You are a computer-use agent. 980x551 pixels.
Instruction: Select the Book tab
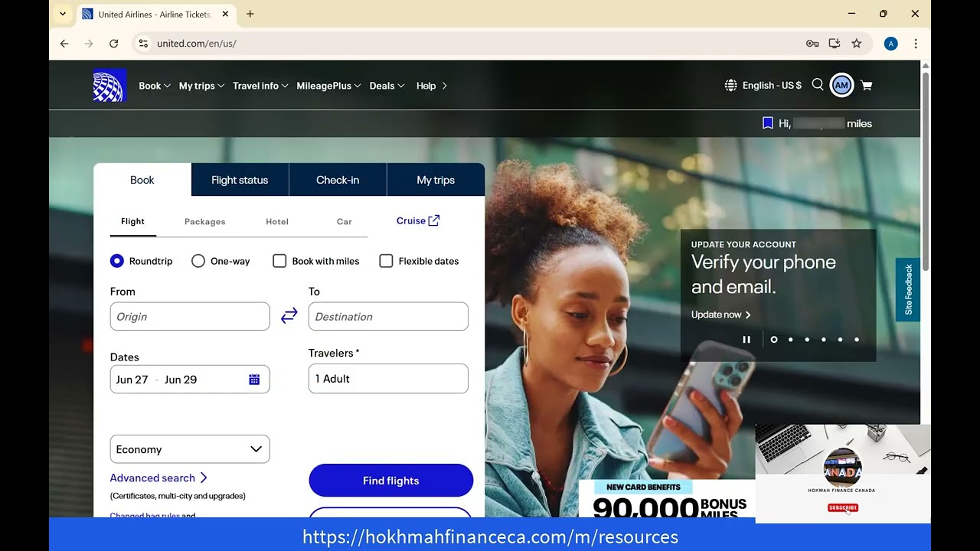coord(142,180)
